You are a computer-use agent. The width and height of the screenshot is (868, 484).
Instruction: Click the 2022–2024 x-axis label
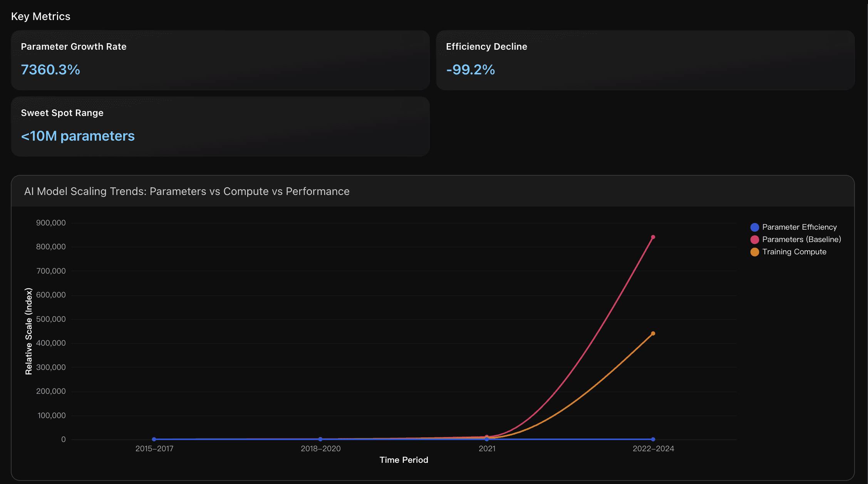pyautogui.click(x=653, y=449)
